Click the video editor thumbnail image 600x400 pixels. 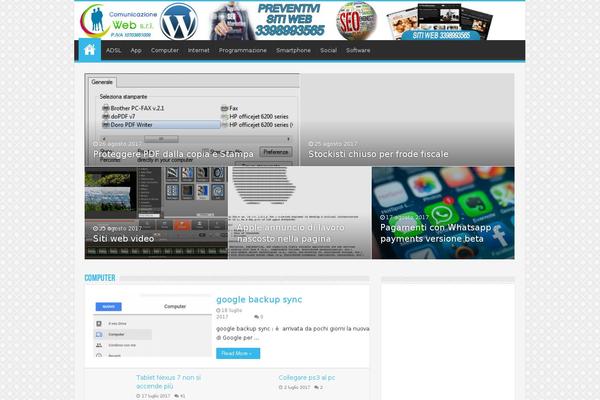coord(156,213)
